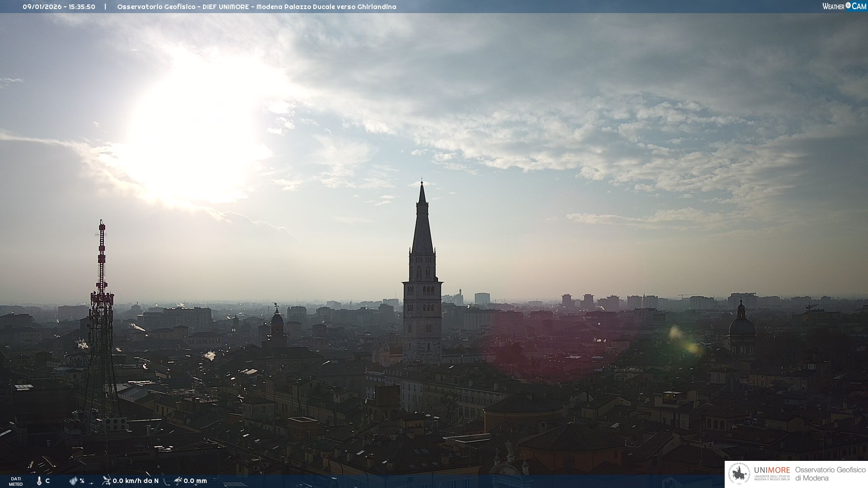Click the UNIMORE wordmark text
Screen dimensions: 868x488
(772, 470)
